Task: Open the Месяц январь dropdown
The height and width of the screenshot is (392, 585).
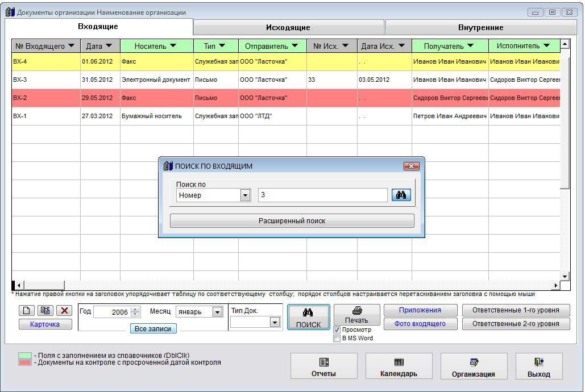Action: (217, 312)
